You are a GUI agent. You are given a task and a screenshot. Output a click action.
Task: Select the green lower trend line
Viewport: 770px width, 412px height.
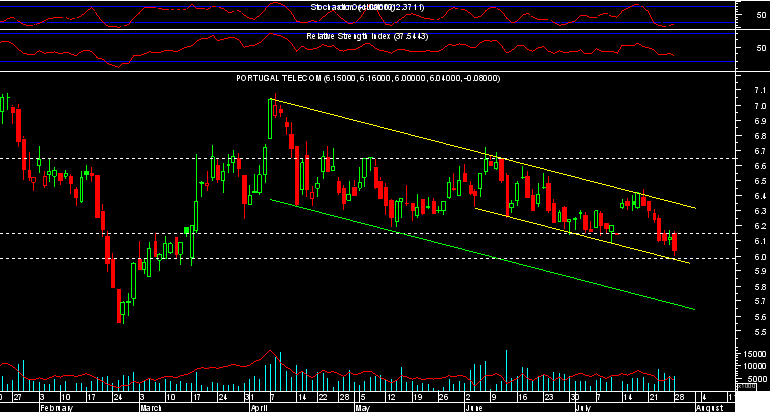[483, 254]
